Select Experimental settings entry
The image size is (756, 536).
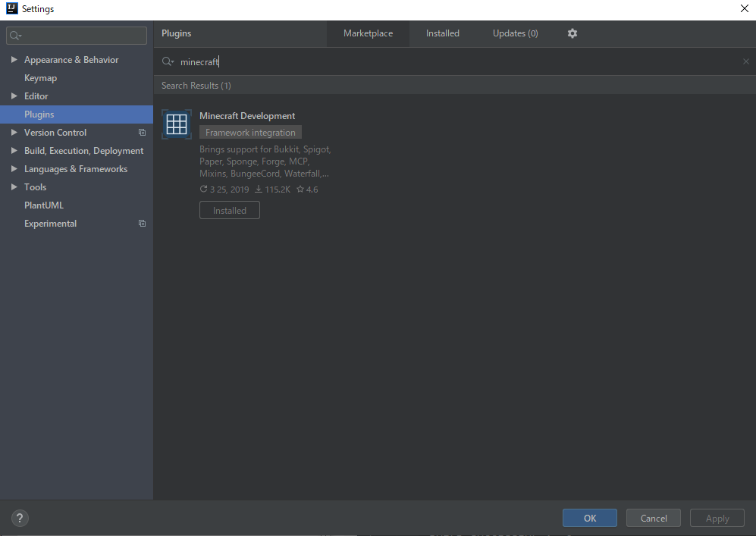(51, 224)
